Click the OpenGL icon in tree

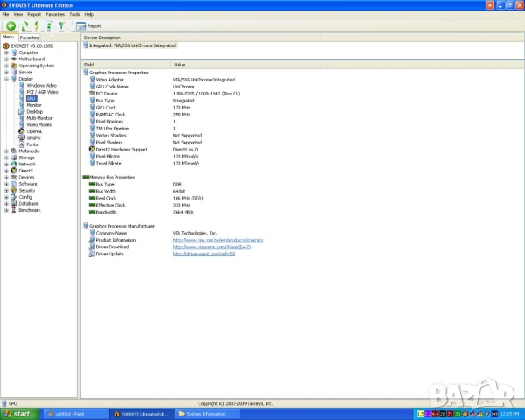point(22,131)
